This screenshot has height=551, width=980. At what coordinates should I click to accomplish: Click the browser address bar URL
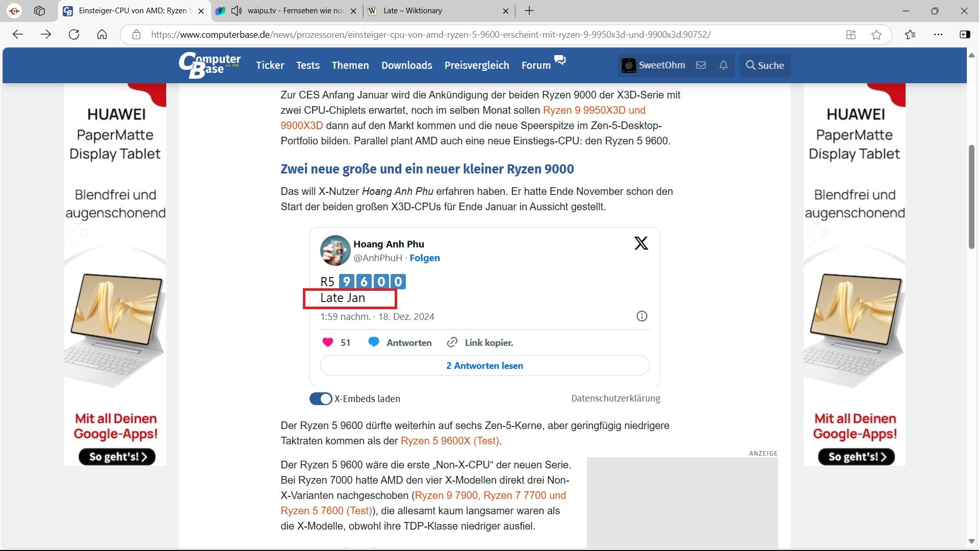(431, 35)
